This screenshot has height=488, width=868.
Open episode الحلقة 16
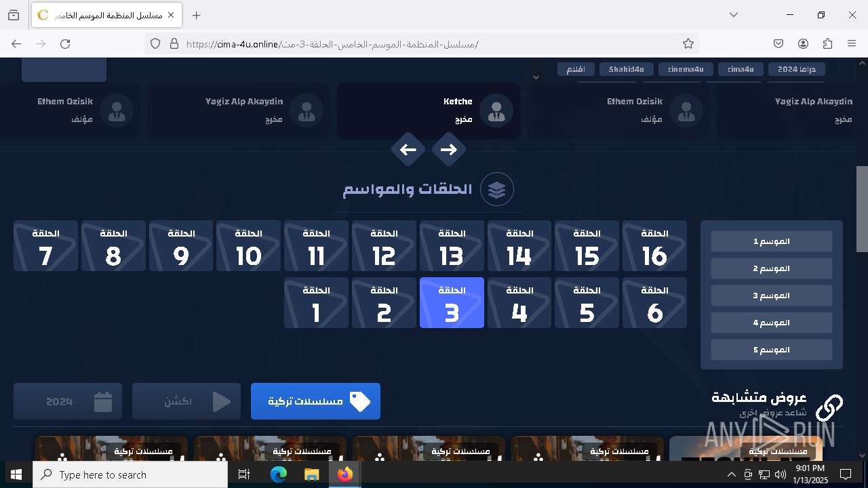coord(654,246)
